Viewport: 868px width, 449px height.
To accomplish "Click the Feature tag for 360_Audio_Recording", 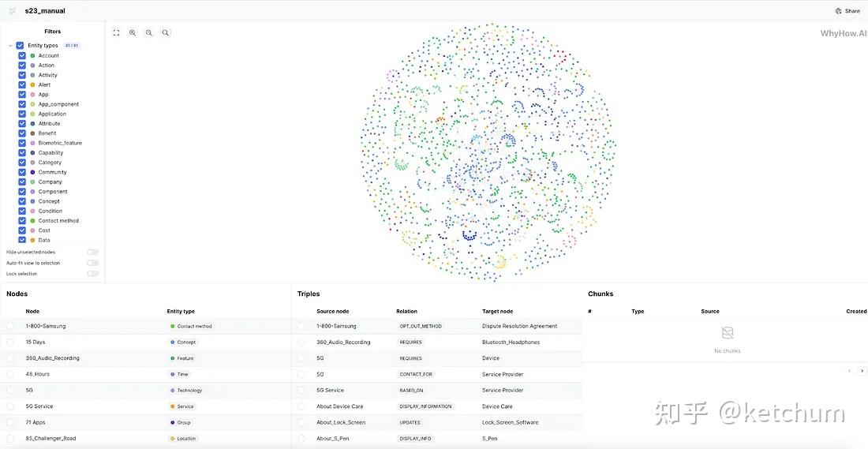I will pyautogui.click(x=182, y=358).
